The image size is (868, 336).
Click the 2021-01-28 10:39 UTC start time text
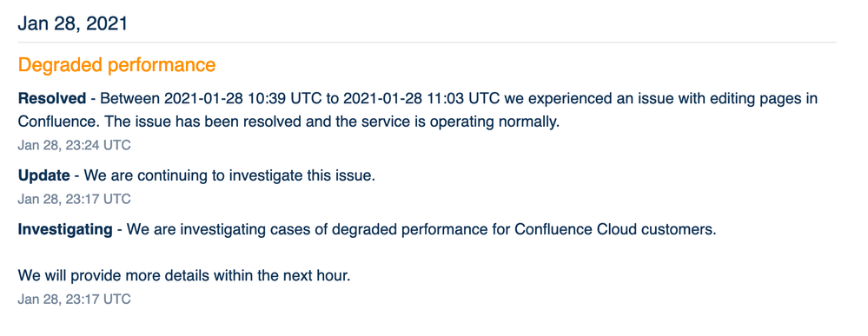(238, 99)
